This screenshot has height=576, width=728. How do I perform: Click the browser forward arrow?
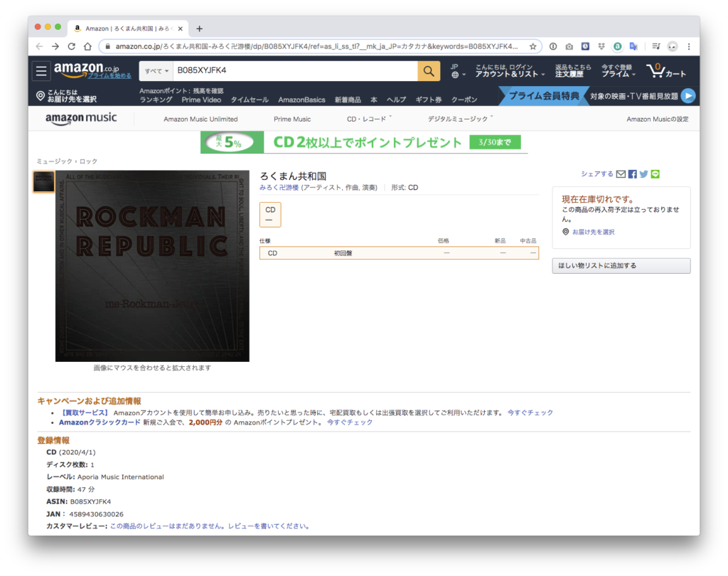[55, 46]
